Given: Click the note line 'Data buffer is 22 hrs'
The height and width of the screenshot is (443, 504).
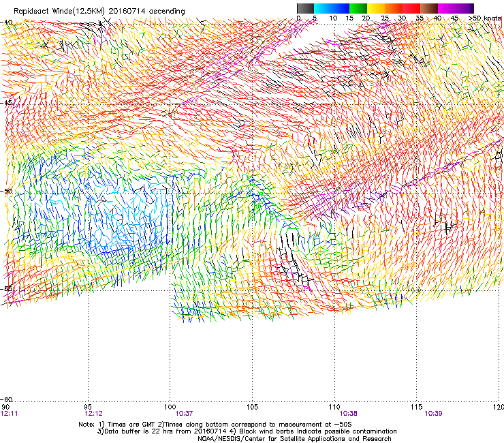Looking at the screenshot, I should tap(247, 431).
